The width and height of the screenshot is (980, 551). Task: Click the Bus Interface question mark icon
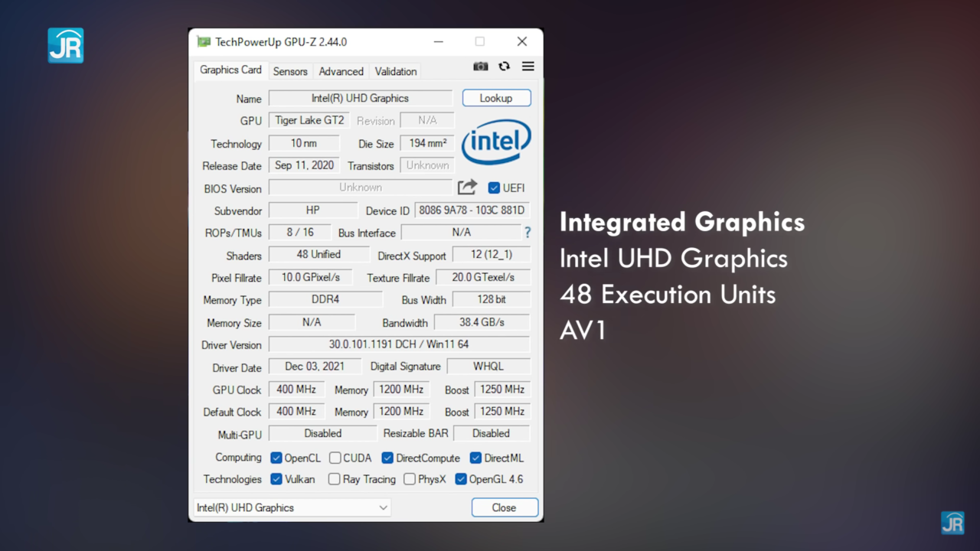coord(527,233)
